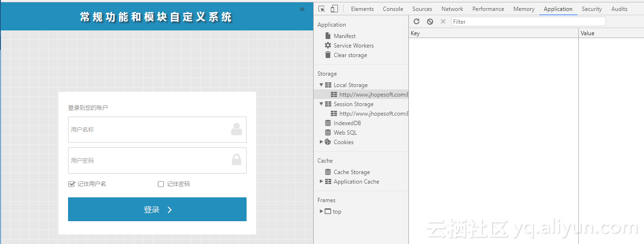644x244 pixels.
Task: Click the Session Storage grid icon
Action: pos(328,104)
